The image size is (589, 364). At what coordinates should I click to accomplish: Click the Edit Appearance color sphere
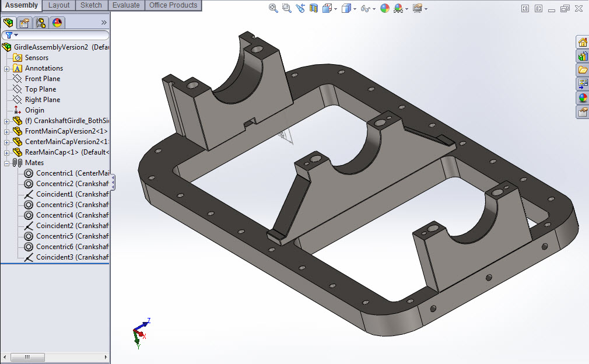[x=385, y=8]
